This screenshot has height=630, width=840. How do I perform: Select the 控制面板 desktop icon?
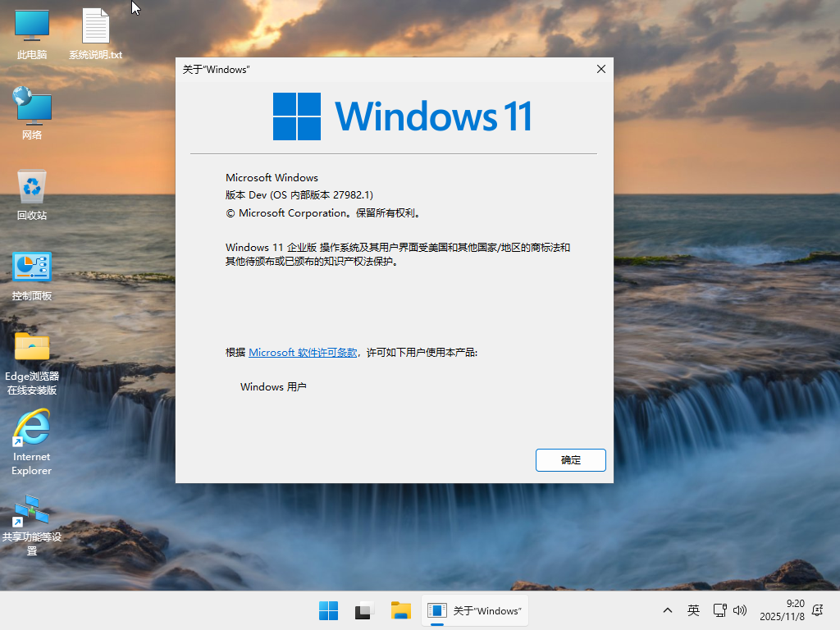pos(32,276)
